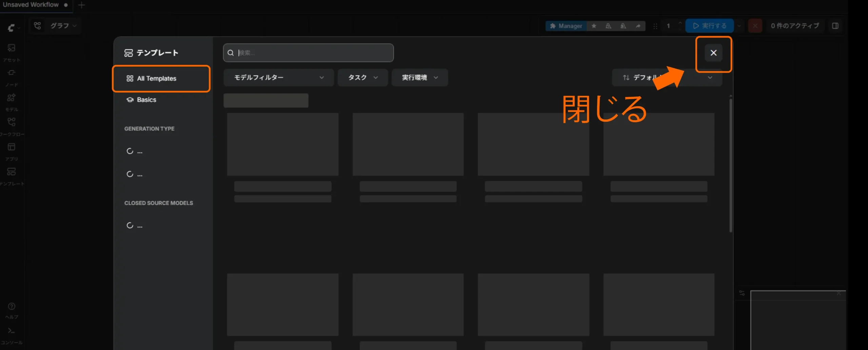Open the Console icon at bottom left
The width and height of the screenshot is (868, 350).
[12, 331]
